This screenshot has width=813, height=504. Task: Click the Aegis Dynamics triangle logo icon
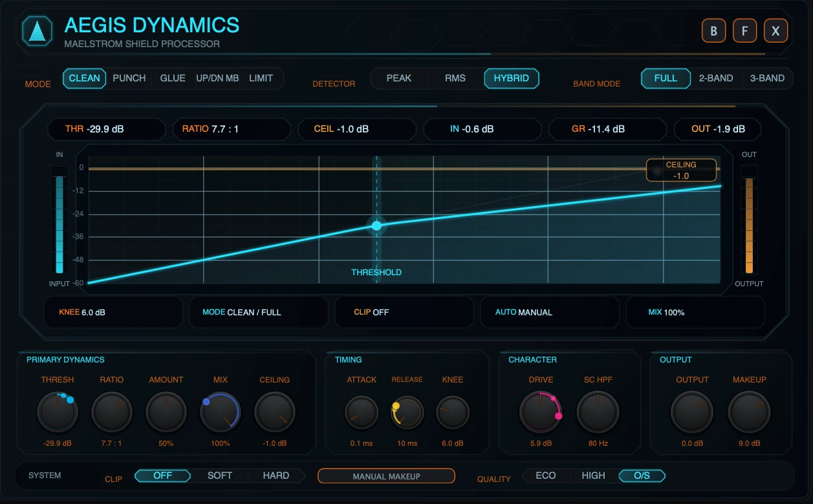point(38,31)
